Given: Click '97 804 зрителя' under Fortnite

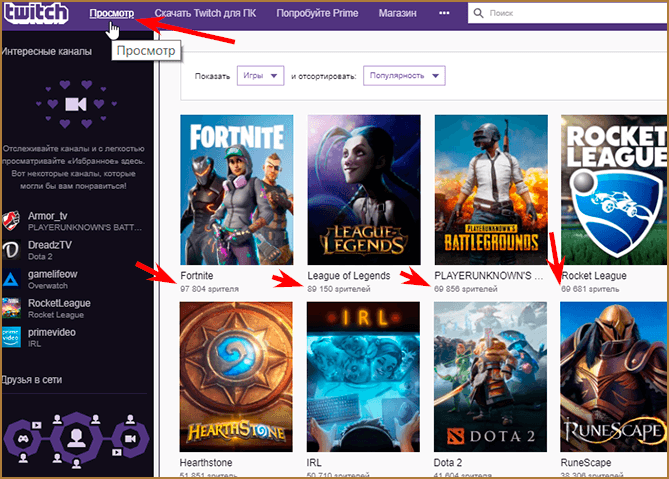Looking at the screenshot, I should (x=209, y=289).
